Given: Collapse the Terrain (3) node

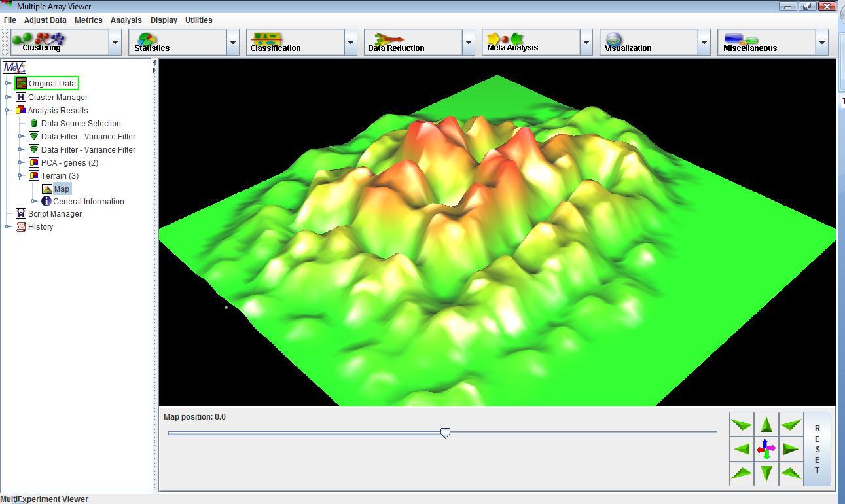Looking at the screenshot, I should point(21,175).
